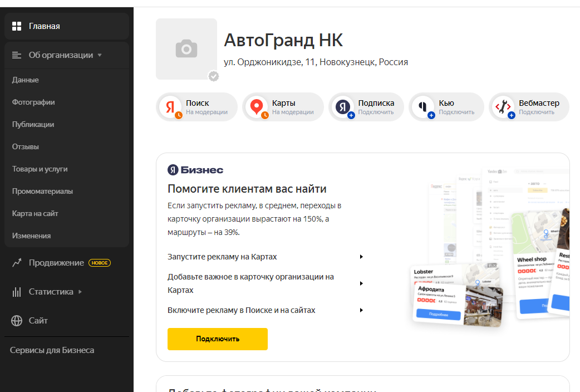
Task: Click the НОВОЕ badge next to Продвижение
Action: [100, 263]
